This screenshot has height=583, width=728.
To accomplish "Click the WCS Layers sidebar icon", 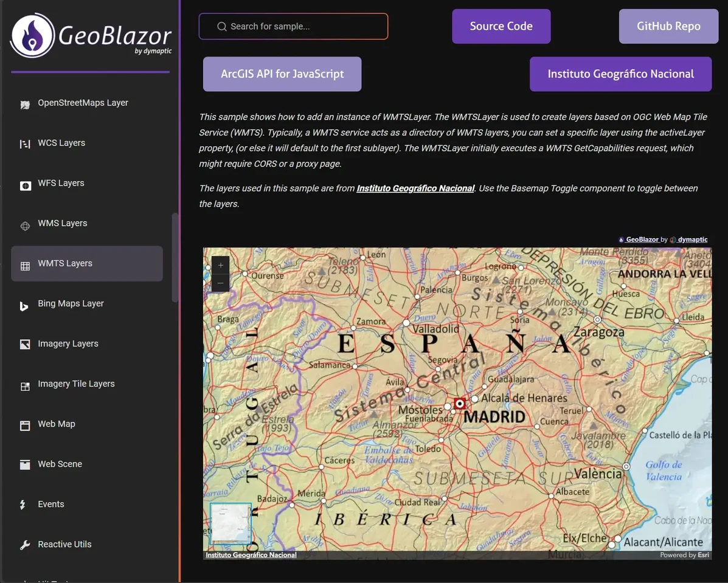I will click(x=25, y=143).
